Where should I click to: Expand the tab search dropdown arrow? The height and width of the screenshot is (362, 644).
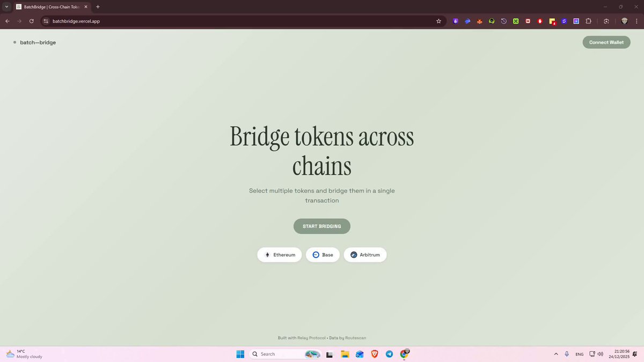[6, 6]
